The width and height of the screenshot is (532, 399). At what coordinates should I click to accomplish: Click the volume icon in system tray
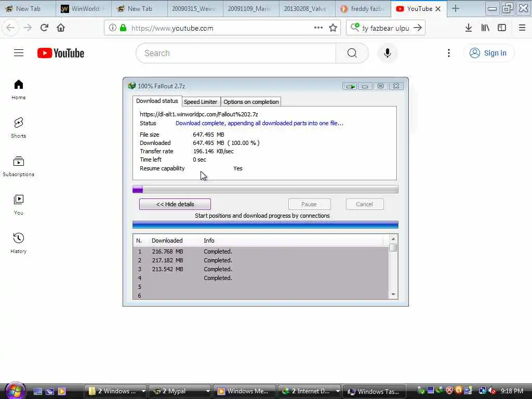pyautogui.click(x=493, y=391)
